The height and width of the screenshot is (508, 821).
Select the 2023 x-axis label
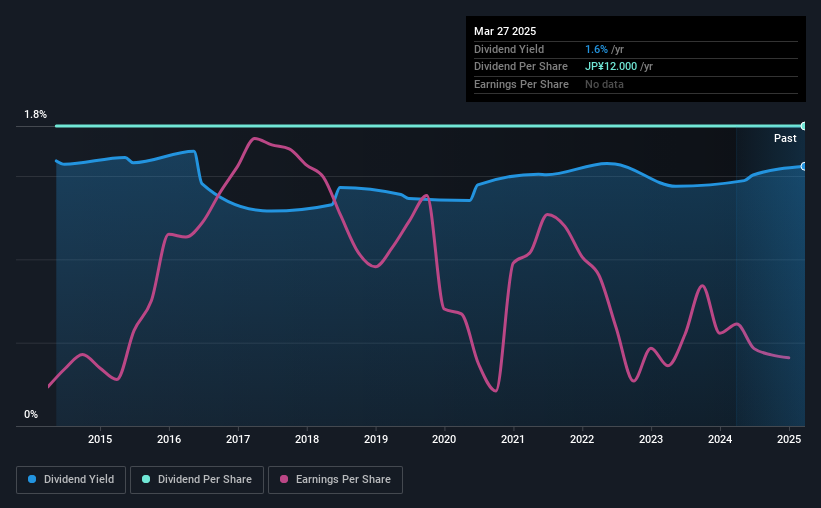651,439
